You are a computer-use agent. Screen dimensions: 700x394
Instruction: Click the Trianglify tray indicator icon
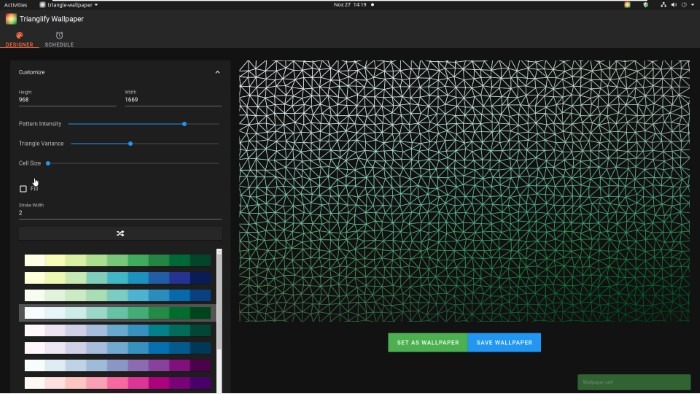[627, 4]
